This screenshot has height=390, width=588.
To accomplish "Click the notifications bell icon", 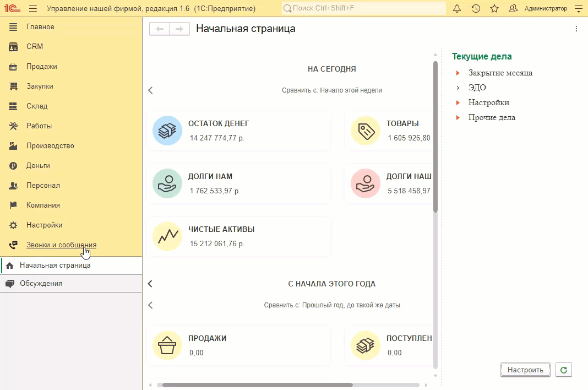I will click(x=457, y=9).
